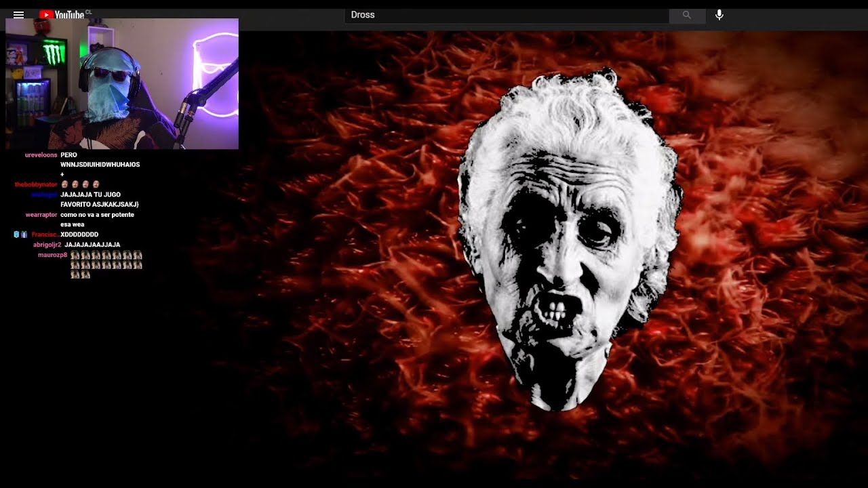This screenshot has width=868, height=488.
Task: Click the streamer webcam overlay
Action: (x=122, y=83)
